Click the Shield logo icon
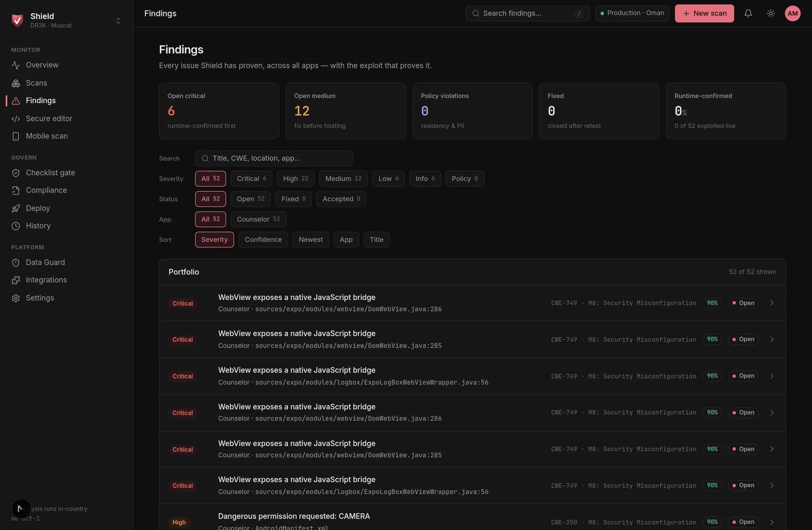The height and width of the screenshot is (530, 812). point(17,20)
